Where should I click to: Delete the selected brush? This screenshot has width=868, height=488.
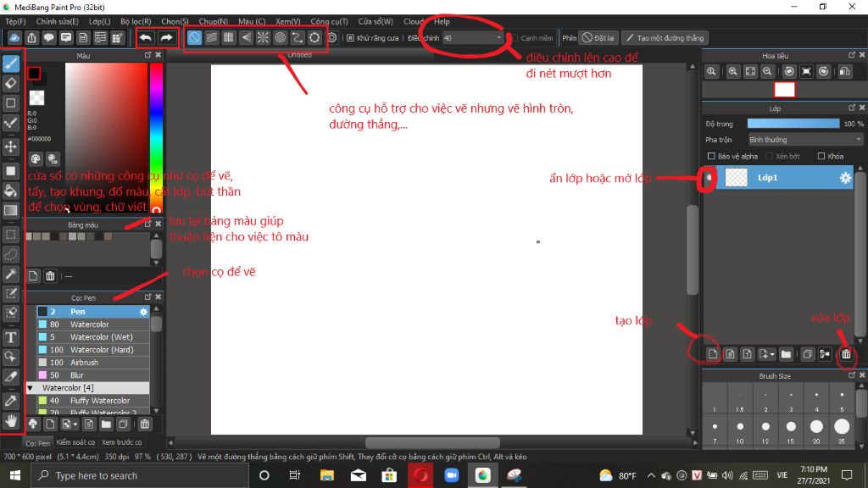[x=144, y=424]
